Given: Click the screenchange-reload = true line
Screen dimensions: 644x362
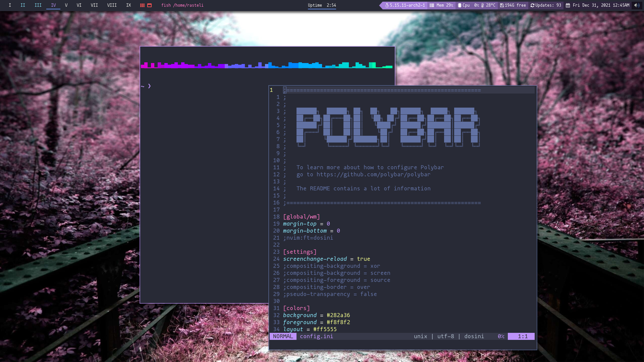Looking at the screenshot, I should tap(327, 259).
